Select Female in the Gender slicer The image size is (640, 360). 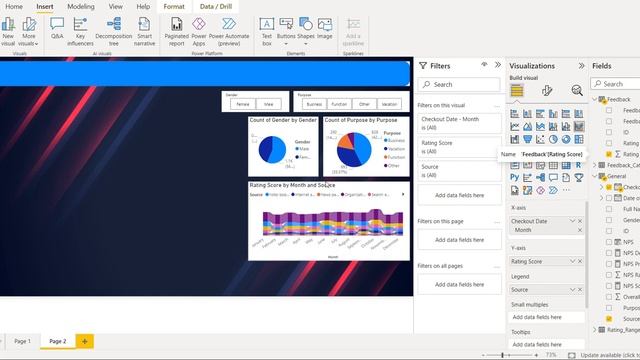click(x=242, y=104)
